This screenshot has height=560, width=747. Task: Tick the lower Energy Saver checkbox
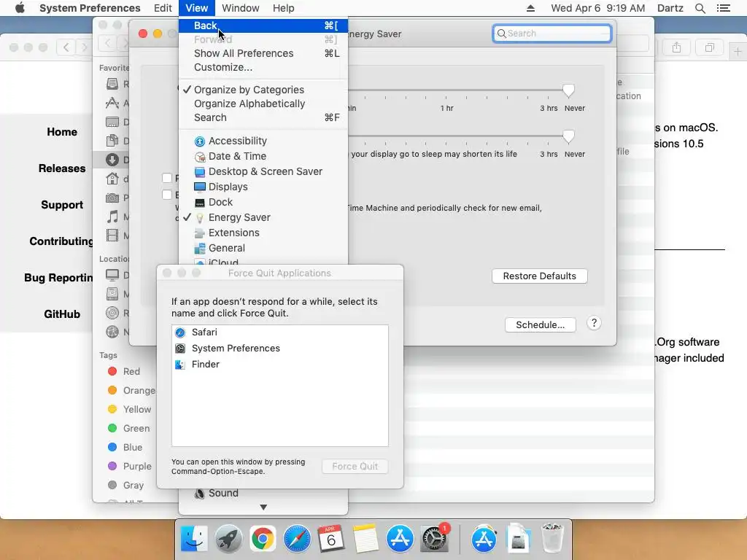(x=167, y=194)
